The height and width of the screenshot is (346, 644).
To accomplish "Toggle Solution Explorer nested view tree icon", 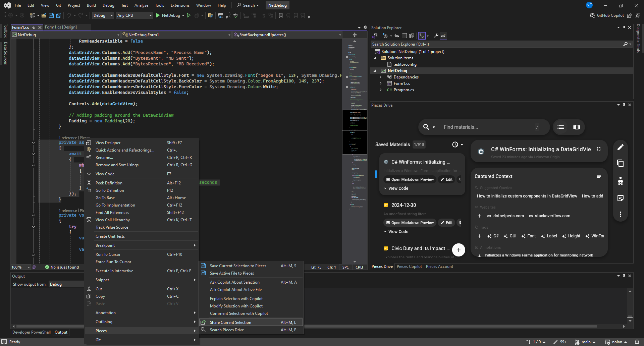I will click(x=422, y=36).
